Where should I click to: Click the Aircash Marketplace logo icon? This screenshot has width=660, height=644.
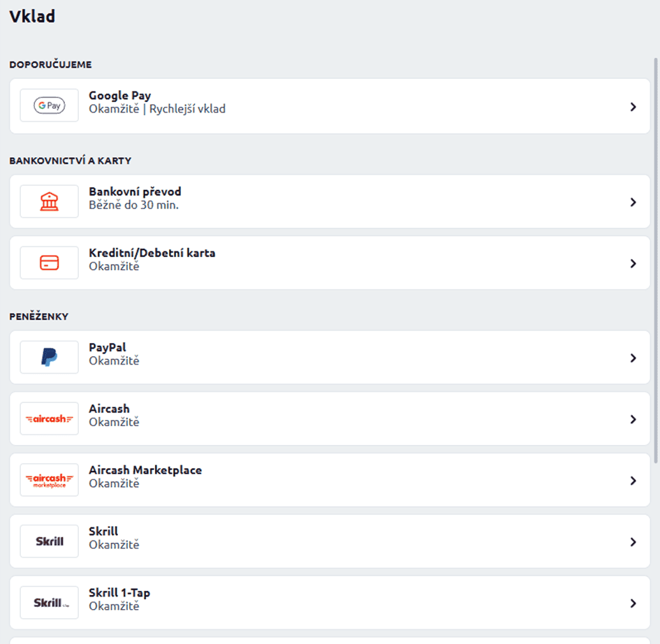pyautogui.click(x=50, y=481)
